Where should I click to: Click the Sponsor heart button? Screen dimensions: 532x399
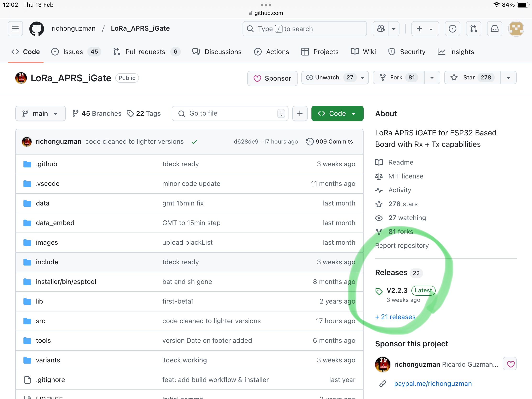(x=272, y=78)
